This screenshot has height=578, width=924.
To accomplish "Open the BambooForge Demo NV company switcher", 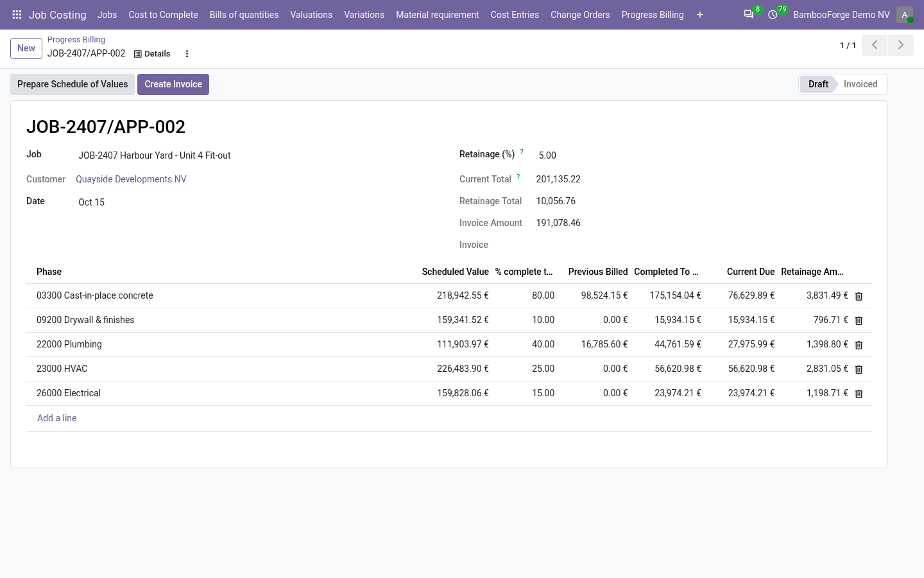I will (841, 15).
